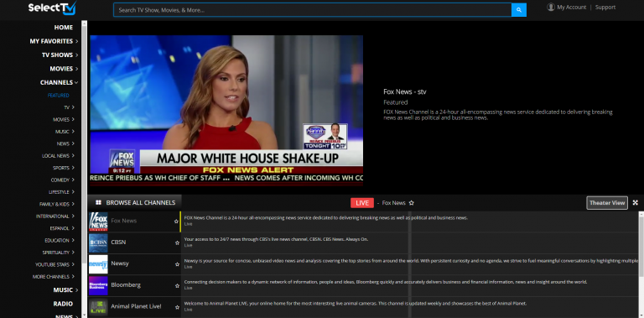
Task: Click the red LIVE badge
Action: [362, 203]
